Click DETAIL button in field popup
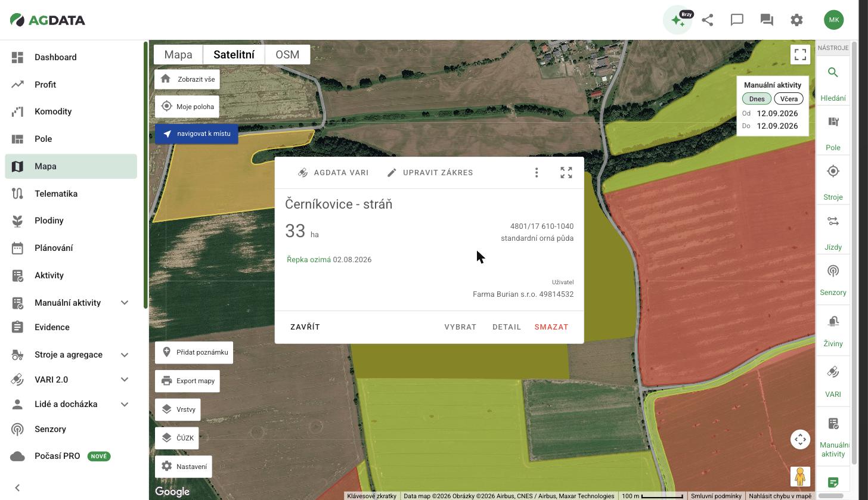Image resolution: width=868 pixels, height=500 pixels. [x=507, y=327]
